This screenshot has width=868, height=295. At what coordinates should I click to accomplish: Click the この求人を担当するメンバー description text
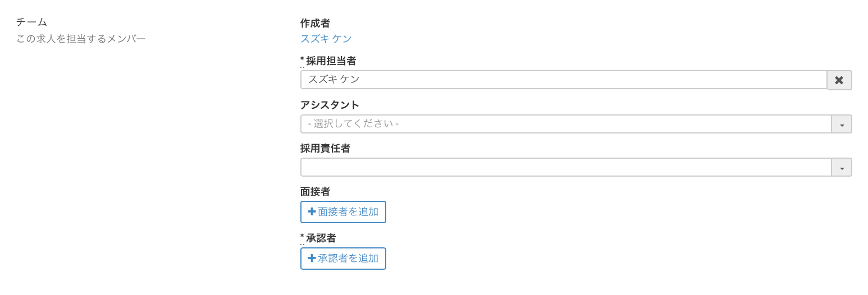pos(81,39)
